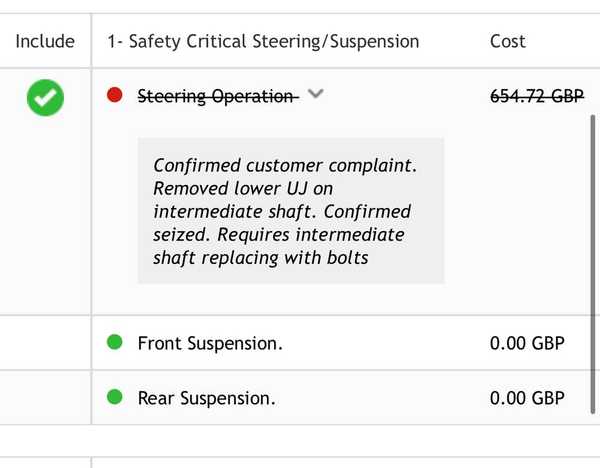600x468 pixels.
Task: Click the 654.72 GBP cost value
Action: 536,96
